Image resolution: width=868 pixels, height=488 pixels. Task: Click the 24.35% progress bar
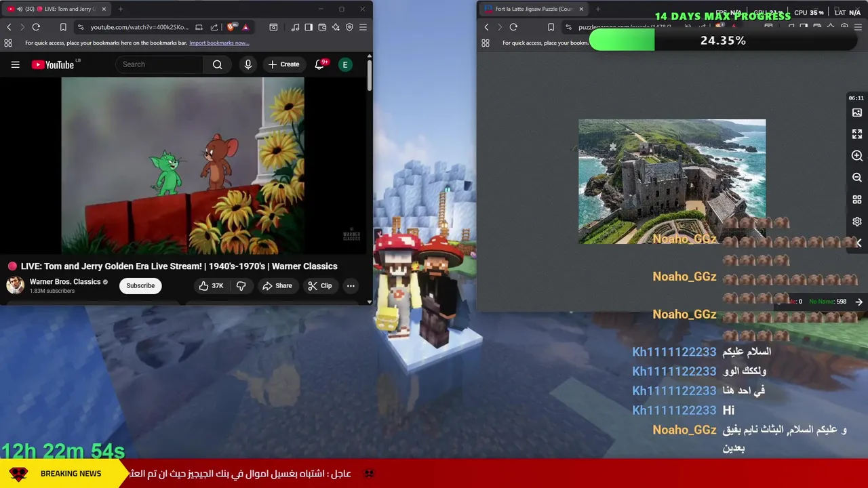pos(723,41)
